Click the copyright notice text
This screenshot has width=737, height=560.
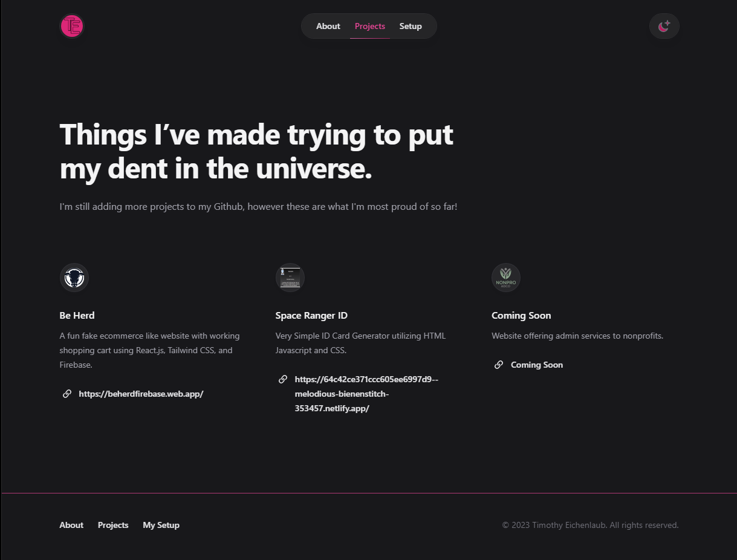tap(590, 525)
